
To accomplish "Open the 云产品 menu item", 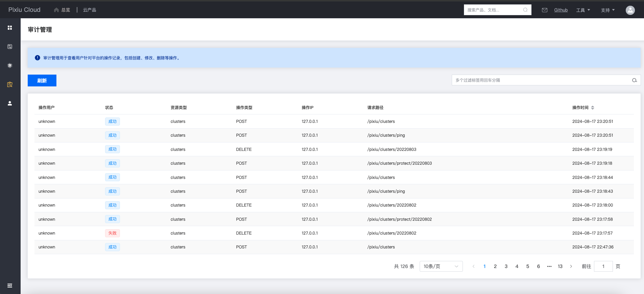I will 90,10.
